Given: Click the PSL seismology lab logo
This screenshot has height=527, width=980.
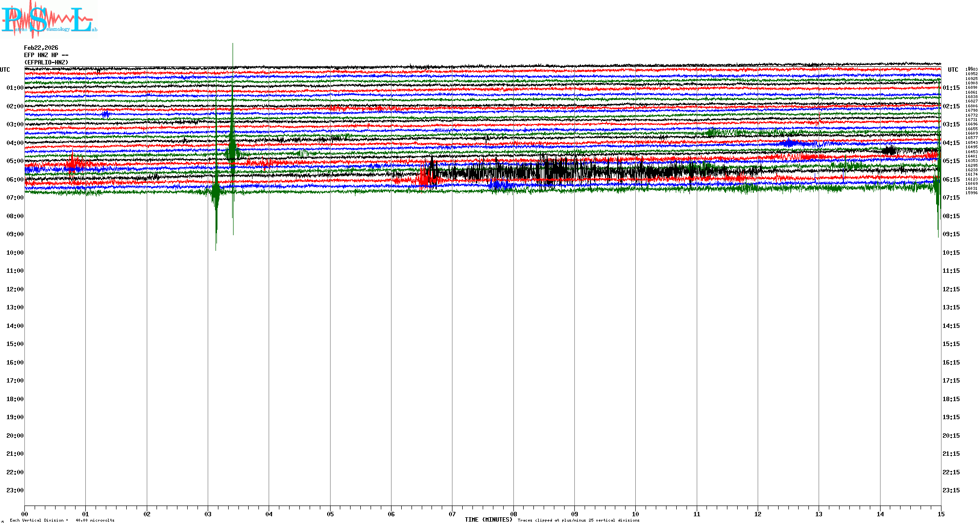Looking at the screenshot, I should (49, 20).
